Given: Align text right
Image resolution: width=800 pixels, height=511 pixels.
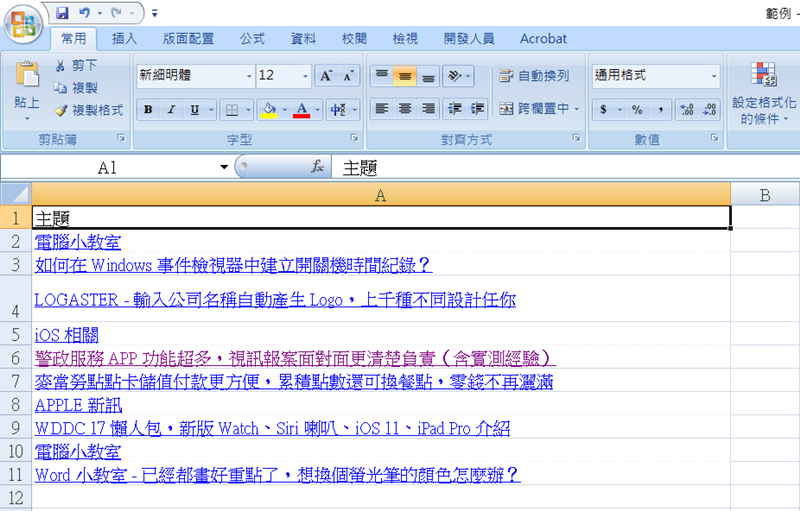Looking at the screenshot, I should coord(428,109).
